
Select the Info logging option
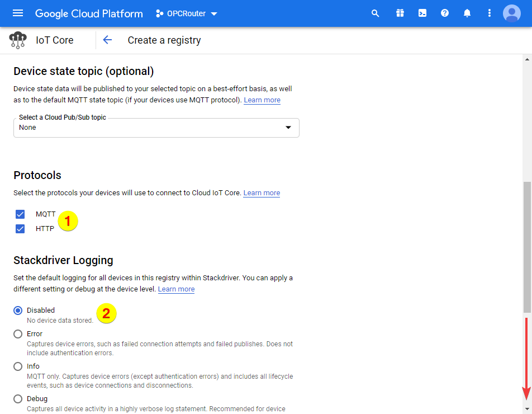point(18,366)
